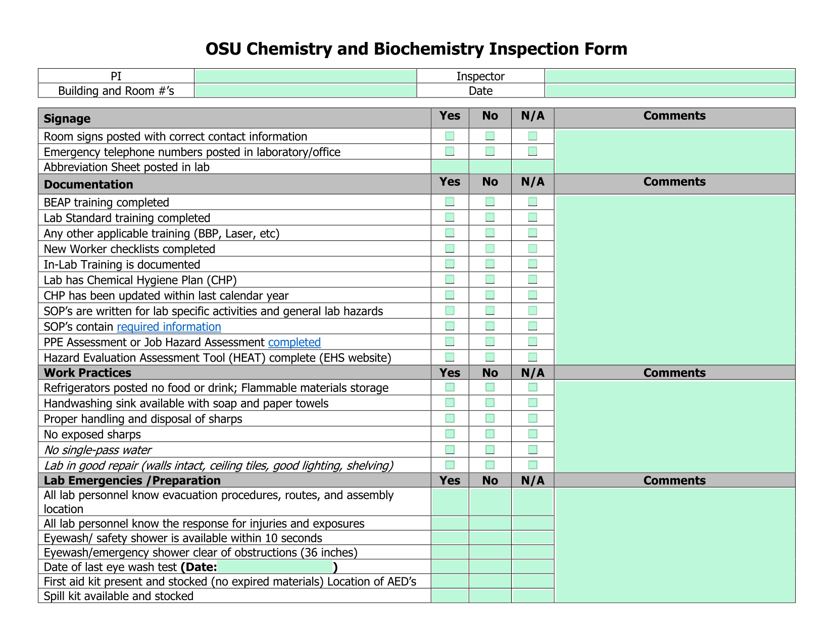Check Yes for Lab Standard training completed
This screenshot has height=644, width=833.
pyautogui.click(x=450, y=218)
